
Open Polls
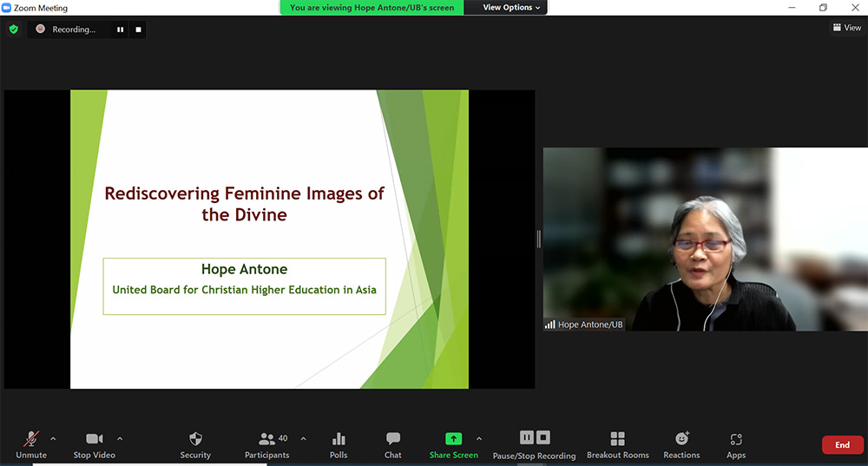tap(339, 445)
